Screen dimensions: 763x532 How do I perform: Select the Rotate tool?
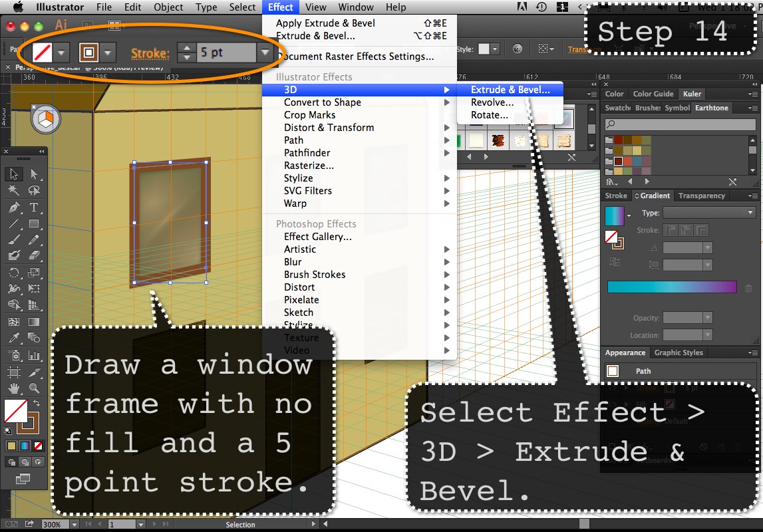click(13, 273)
